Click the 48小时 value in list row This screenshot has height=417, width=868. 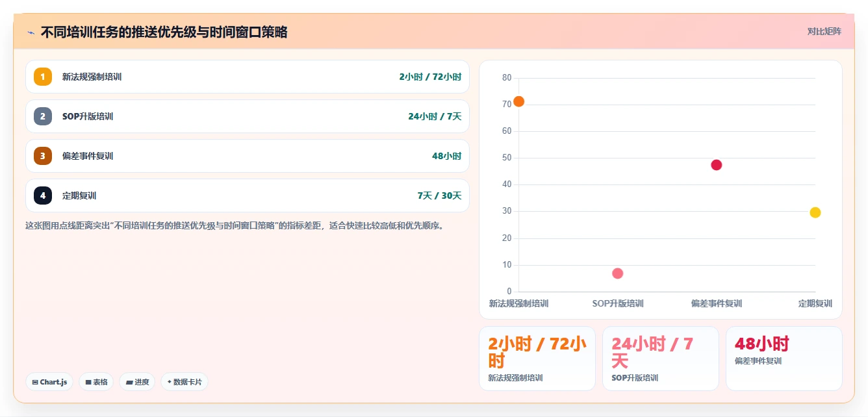(446, 156)
